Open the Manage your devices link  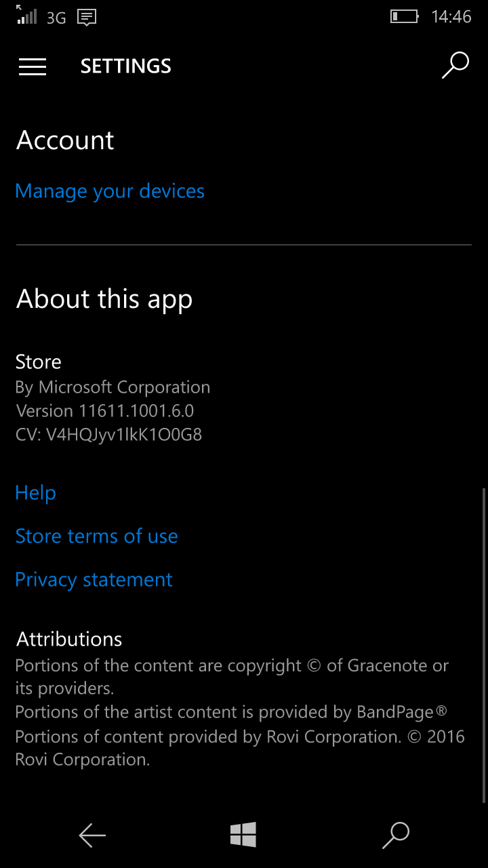pos(110,191)
